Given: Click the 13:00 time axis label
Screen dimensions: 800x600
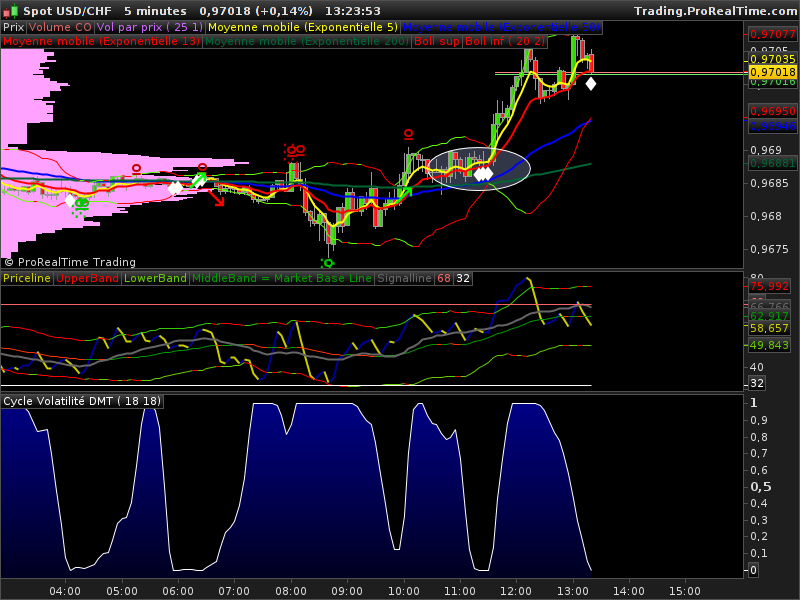Looking at the screenshot, I should coord(572,591).
